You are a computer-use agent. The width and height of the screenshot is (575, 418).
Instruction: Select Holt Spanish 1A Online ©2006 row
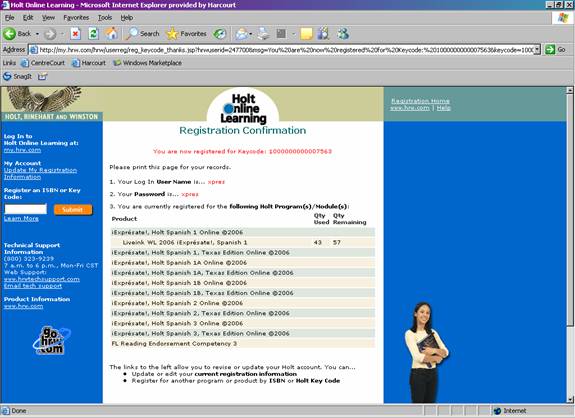pos(243,263)
